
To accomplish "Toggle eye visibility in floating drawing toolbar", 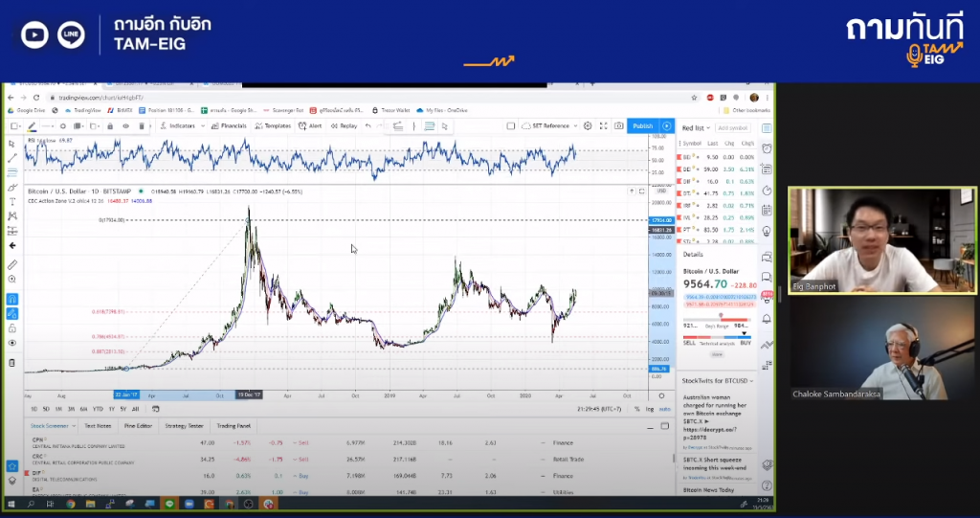I will click(125, 125).
